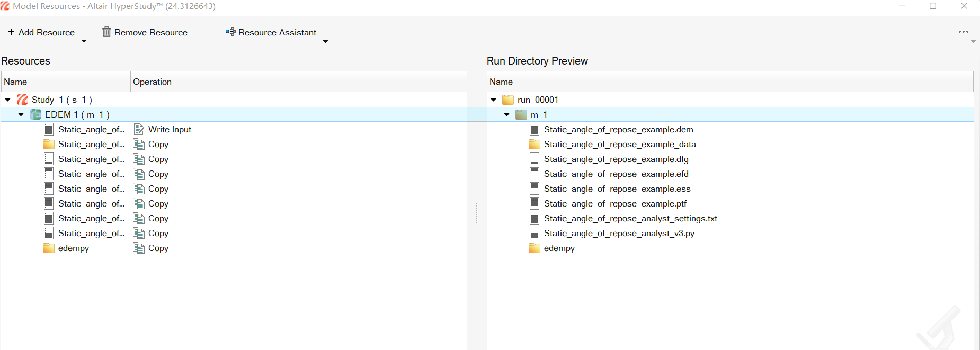
Task: Click the Add Resource text label
Action: click(47, 32)
